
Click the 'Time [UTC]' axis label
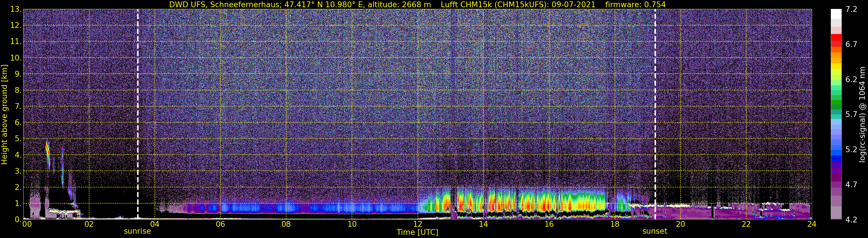[417, 232]
